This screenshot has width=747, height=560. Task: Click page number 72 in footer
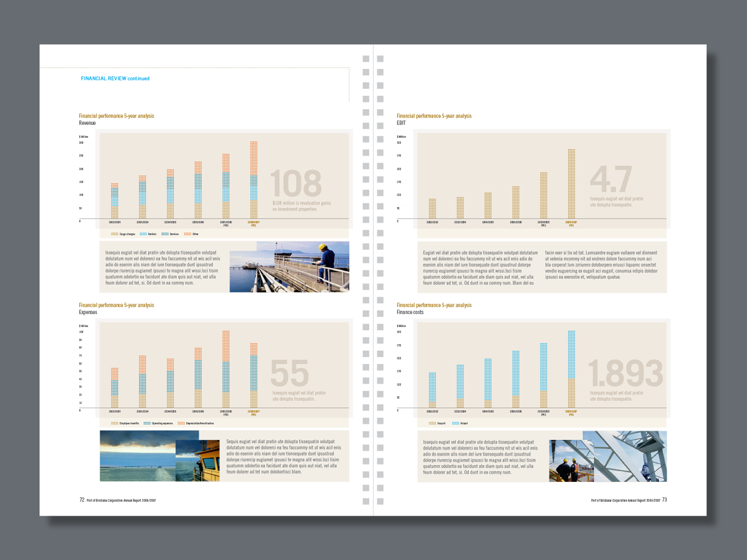click(x=82, y=500)
